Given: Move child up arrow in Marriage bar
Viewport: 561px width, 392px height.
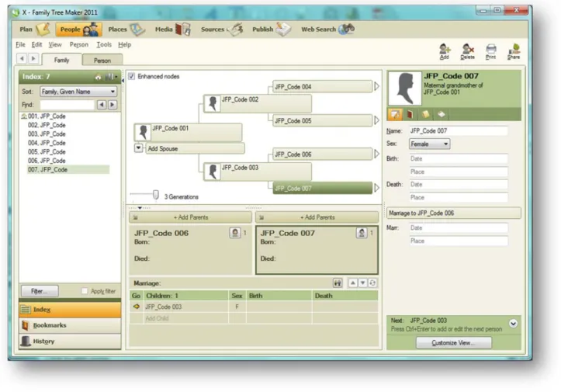Looking at the screenshot, I should click(353, 283).
